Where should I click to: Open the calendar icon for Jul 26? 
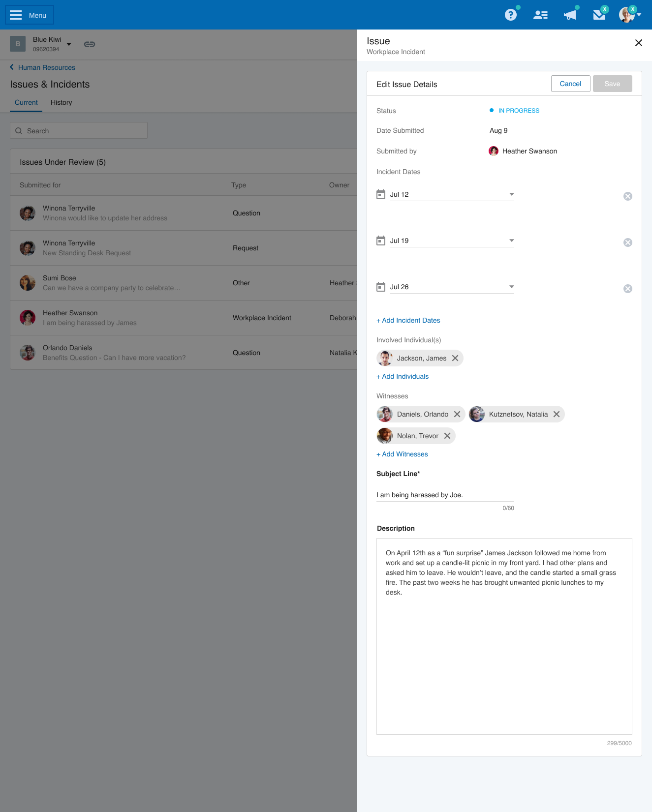[381, 287]
